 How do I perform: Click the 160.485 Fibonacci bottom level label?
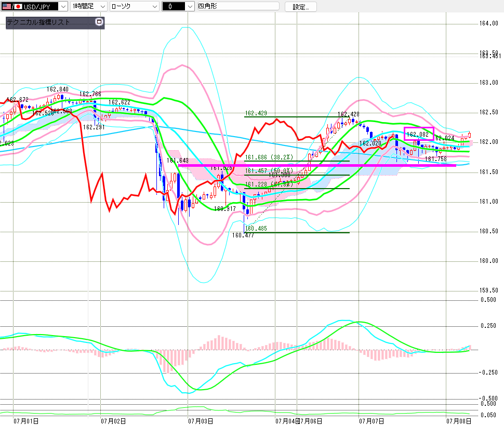click(x=256, y=229)
